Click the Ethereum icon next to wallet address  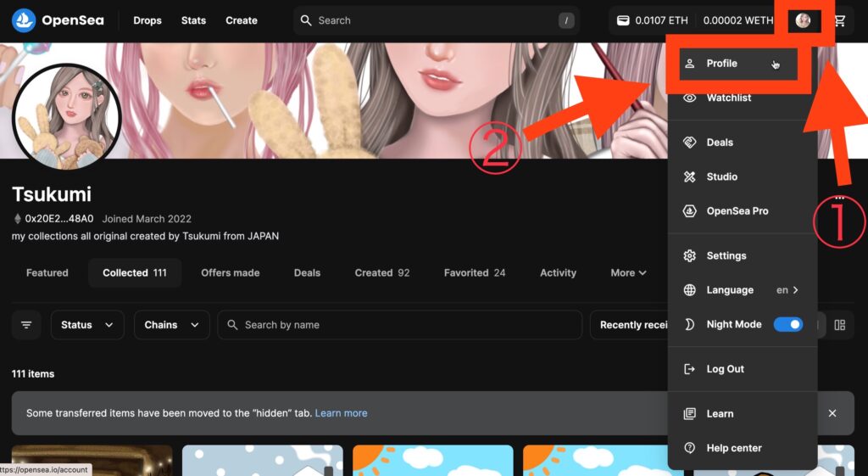[17, 219]
